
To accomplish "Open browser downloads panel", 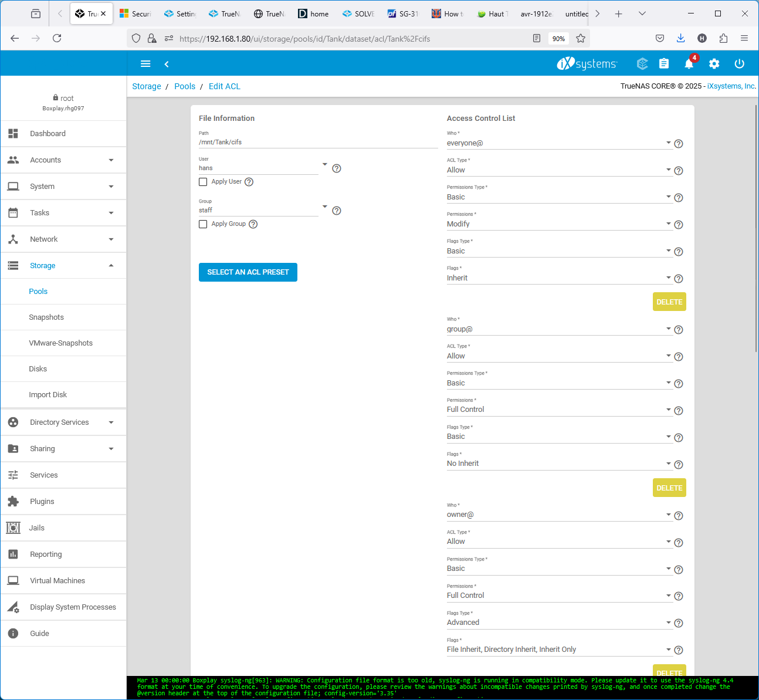I will [680, 38].
